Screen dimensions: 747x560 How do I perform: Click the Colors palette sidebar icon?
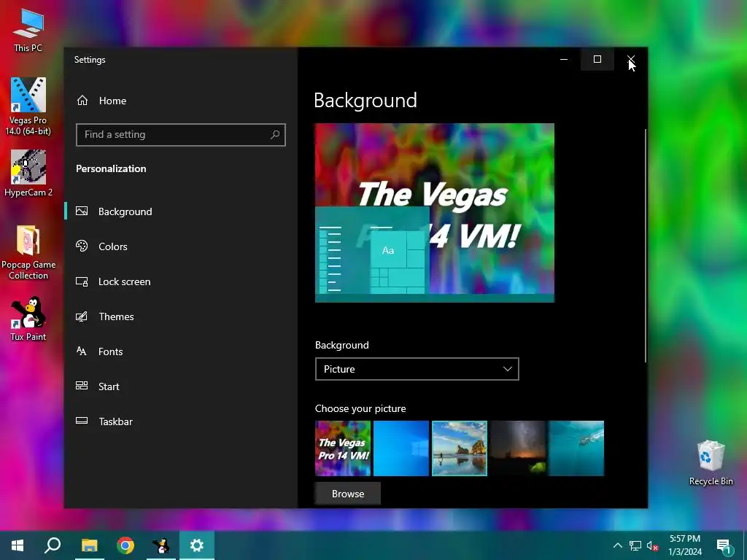click(x=82, y=246)
